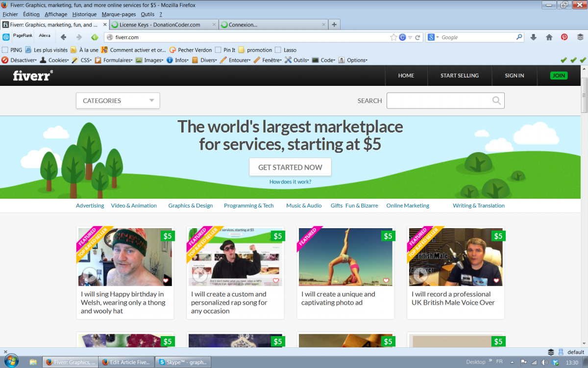Click the green diamond toolbar icon
Viewport: 588px width, 368px height.
pyautogui.click(x=95, y=37)
